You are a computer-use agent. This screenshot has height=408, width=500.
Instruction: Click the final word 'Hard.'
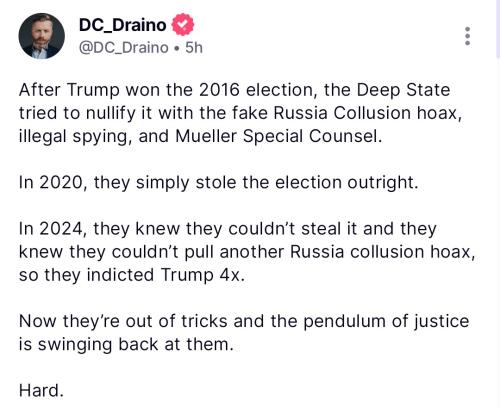pos(41,390)
